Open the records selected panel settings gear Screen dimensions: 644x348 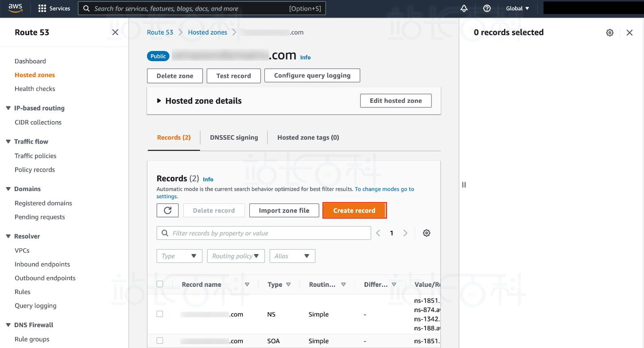[x=610, y=32]
